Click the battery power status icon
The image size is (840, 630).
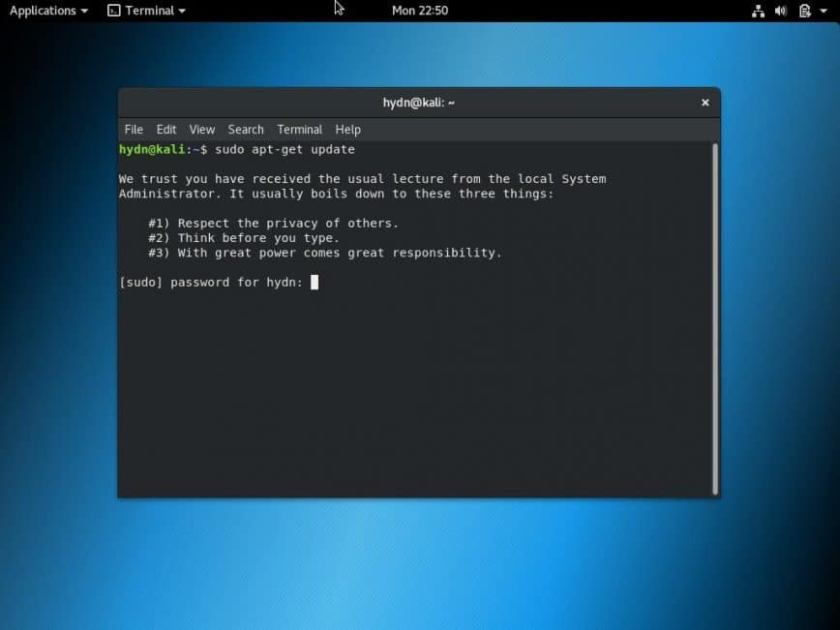(x=804, y=11)
